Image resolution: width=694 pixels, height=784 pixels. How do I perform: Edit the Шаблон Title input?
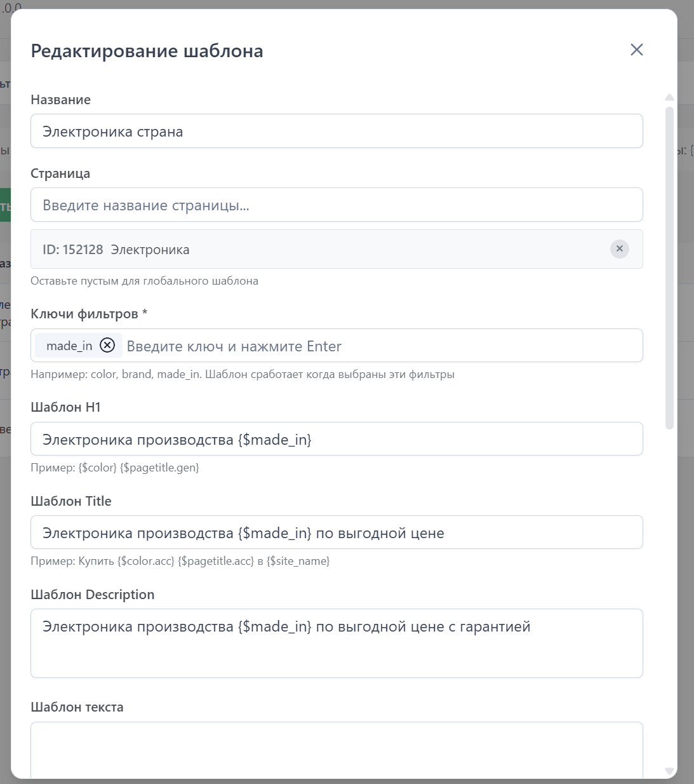point(337,532)
